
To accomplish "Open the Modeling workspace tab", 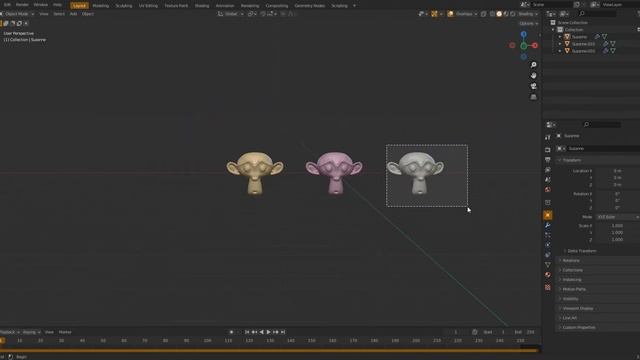I will 100,6.
